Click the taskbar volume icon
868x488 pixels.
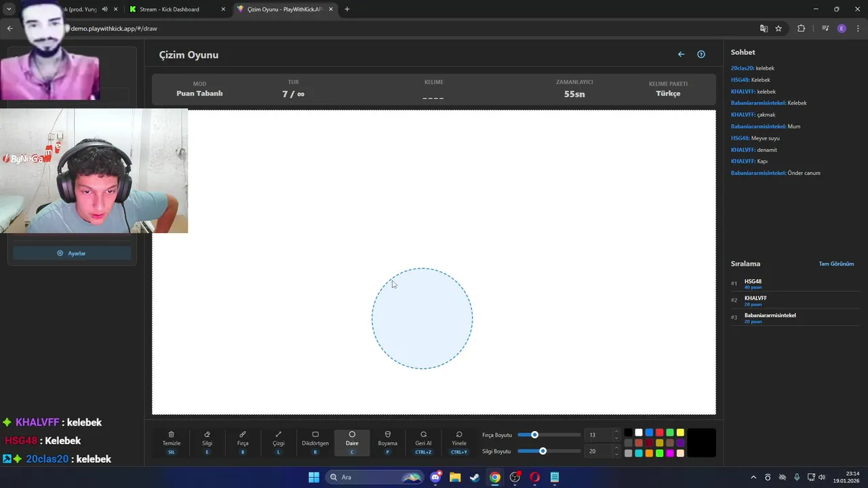[822, 477]
